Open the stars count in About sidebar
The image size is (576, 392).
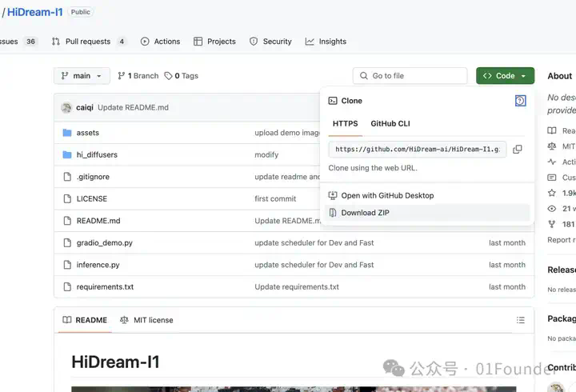568,193
